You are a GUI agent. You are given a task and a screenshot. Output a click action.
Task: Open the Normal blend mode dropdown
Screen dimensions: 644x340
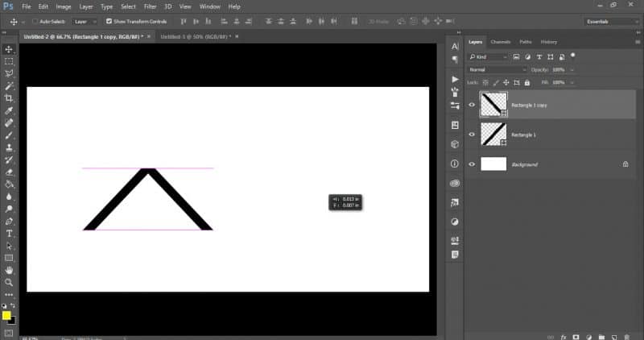[497, 69]
